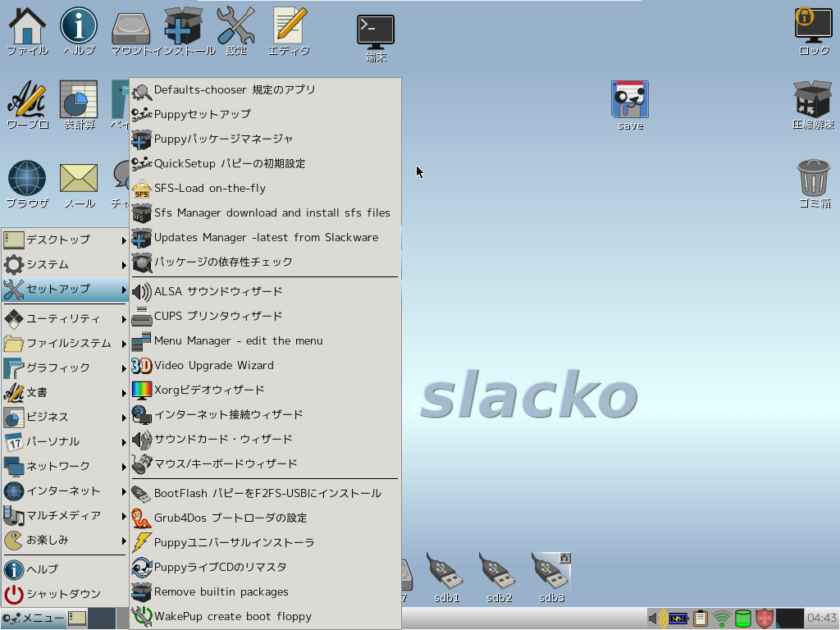Viewport: 840px width, 630px height.
Task: Open Menu Manager - edit the menu
Action: [x=265, y=341]
